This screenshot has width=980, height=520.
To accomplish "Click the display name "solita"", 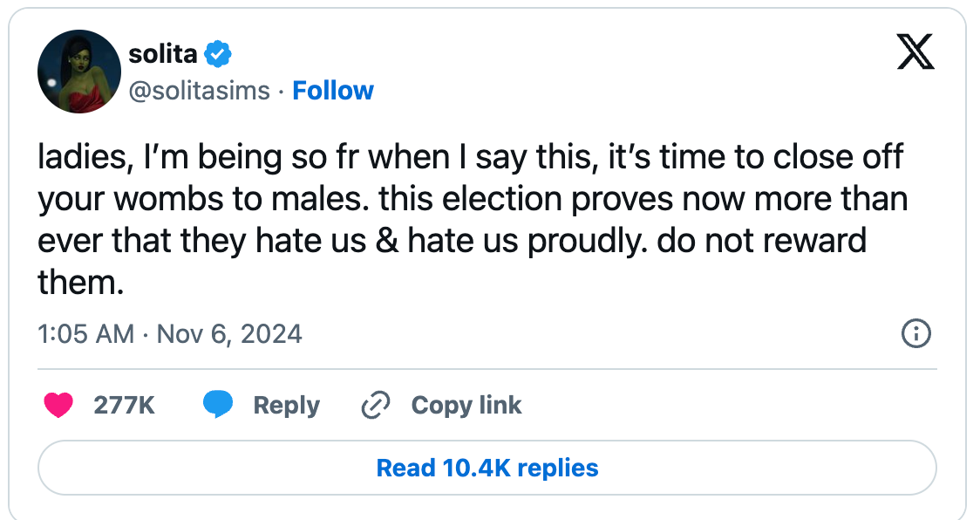I will point(163,55).
